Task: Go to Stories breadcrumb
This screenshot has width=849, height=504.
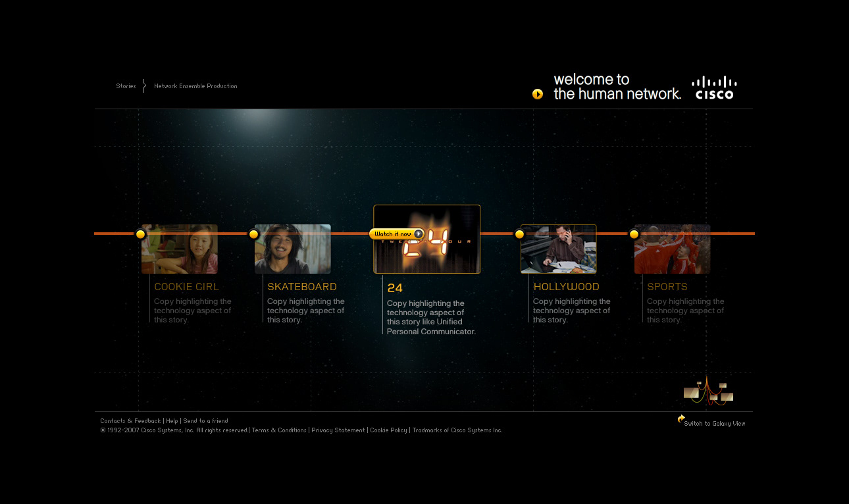Action: 126,86
